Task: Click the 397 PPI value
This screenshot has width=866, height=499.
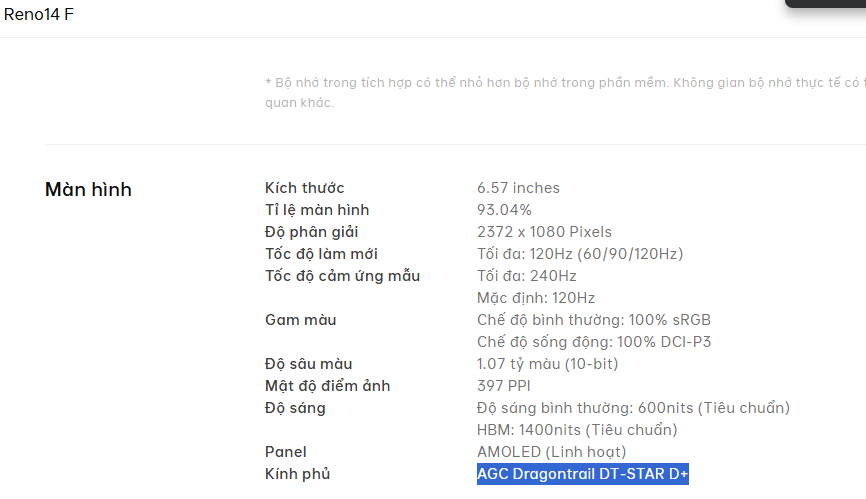Action: [x=504, y=386]
